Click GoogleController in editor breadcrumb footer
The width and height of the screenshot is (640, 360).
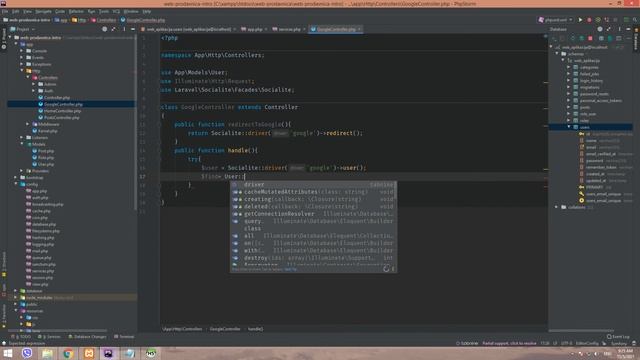(225, 329)
